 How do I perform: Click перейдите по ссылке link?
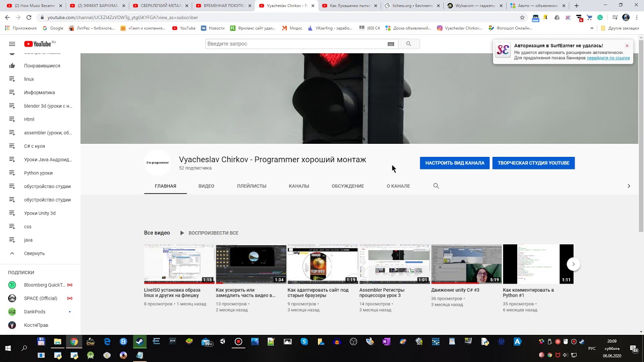click(608, 58)
